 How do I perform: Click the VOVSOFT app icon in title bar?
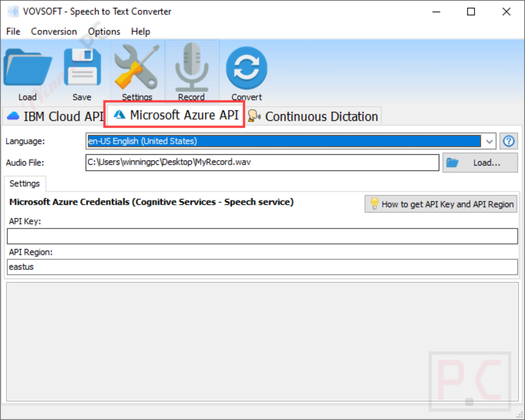click(13, 12)
